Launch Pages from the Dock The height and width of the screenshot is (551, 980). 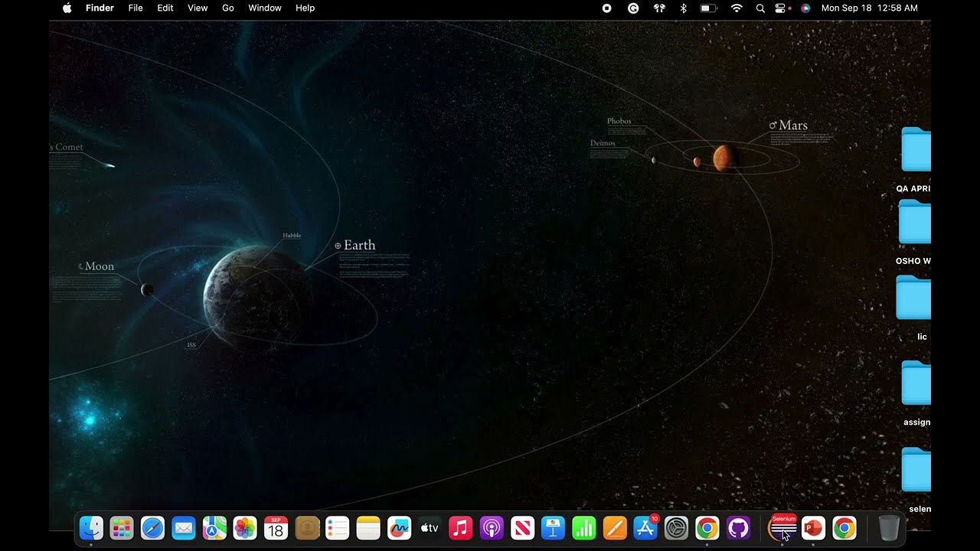tap(615, 528)
